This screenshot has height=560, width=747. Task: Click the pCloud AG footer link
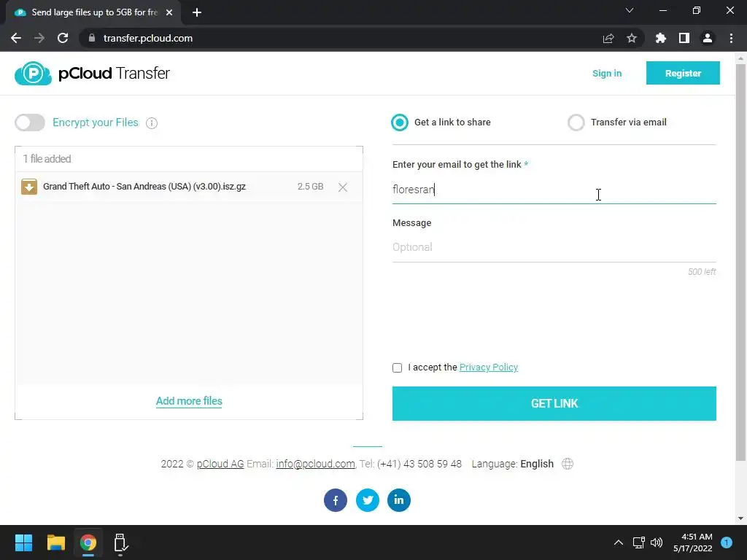pos(220,464)
